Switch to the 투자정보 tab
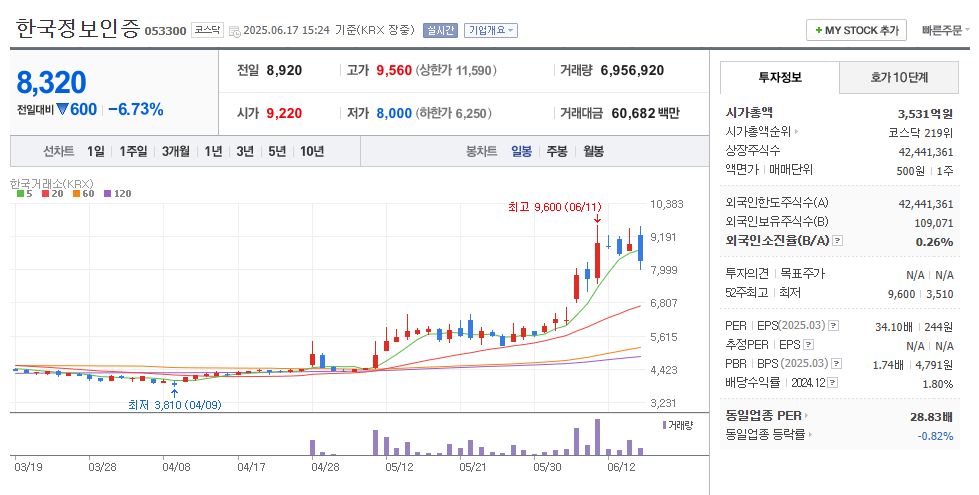The height and width of the screenshot is (495, 979). pyautogui.click(x=780, y=77)
